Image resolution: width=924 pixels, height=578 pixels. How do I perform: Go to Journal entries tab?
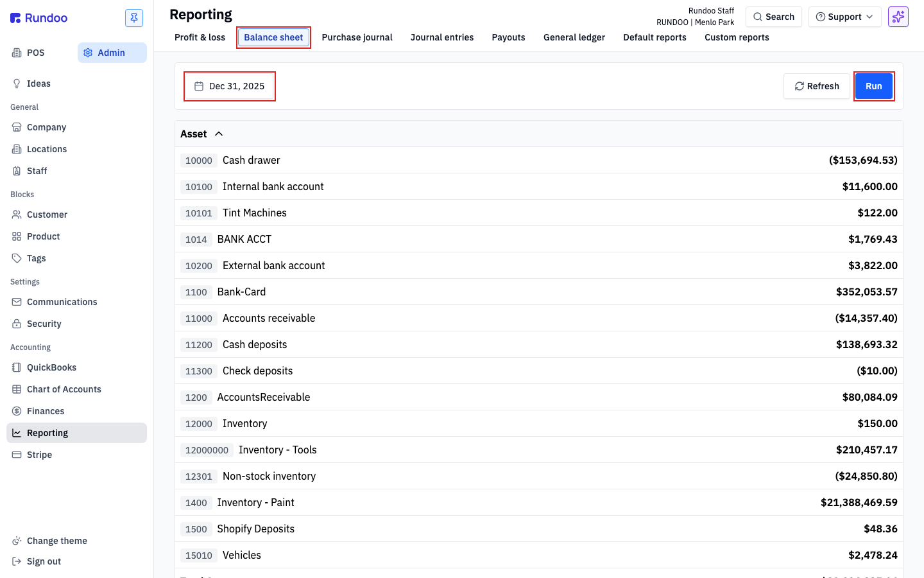(x=442, y=37)
